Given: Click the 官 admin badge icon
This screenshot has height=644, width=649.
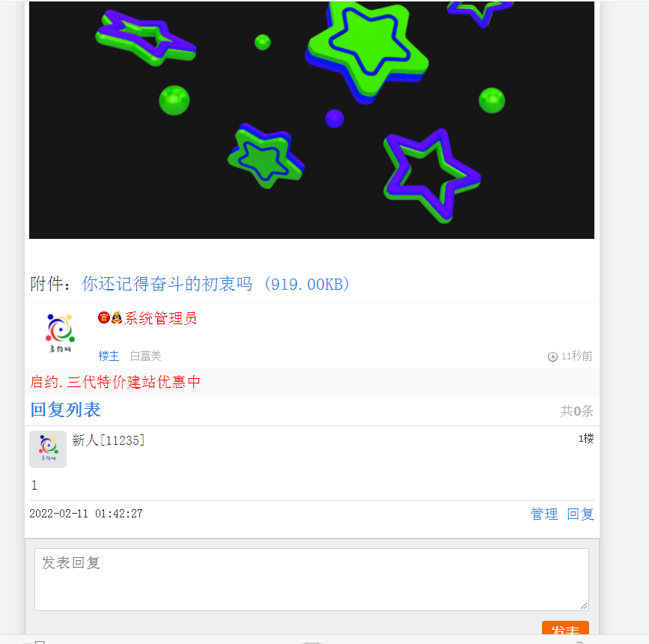Looking at the screenshot, I should [x=103, y=318].
